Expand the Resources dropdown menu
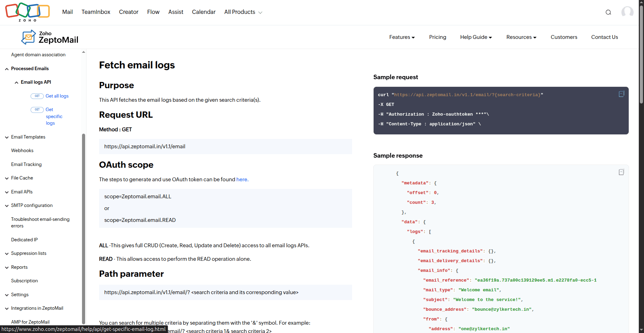This screenshot has width=644, height=333. pos(521,37)
